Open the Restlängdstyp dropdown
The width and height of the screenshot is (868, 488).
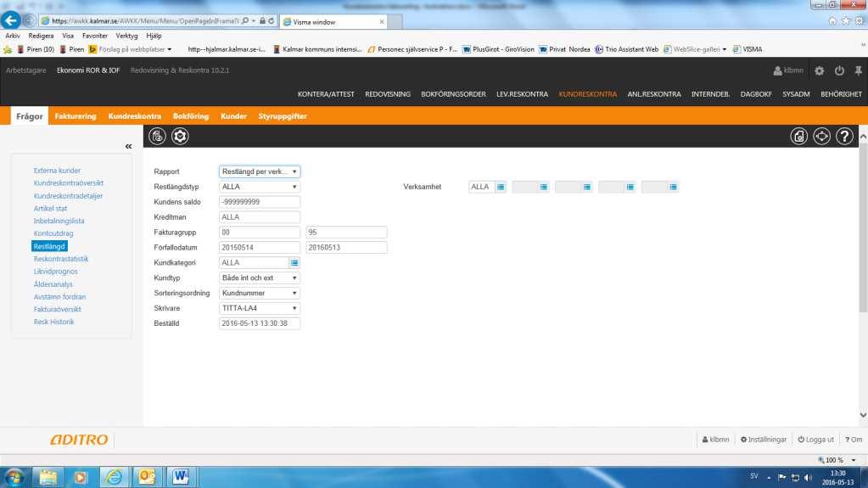[x=260, y=188]
